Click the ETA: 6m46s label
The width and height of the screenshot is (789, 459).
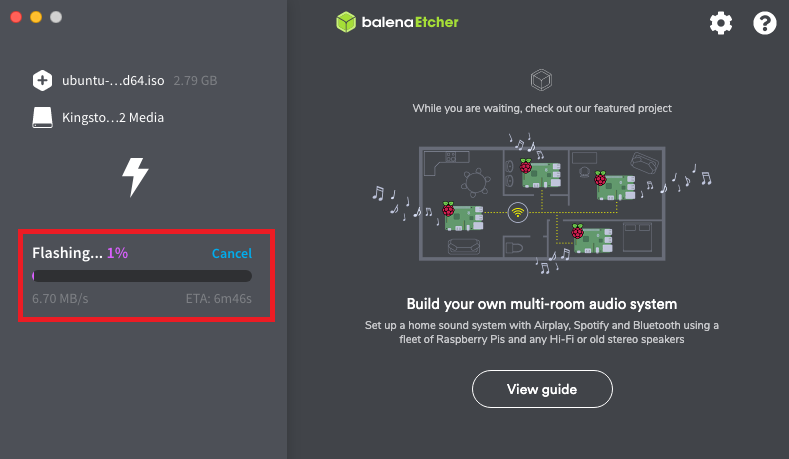218,298
